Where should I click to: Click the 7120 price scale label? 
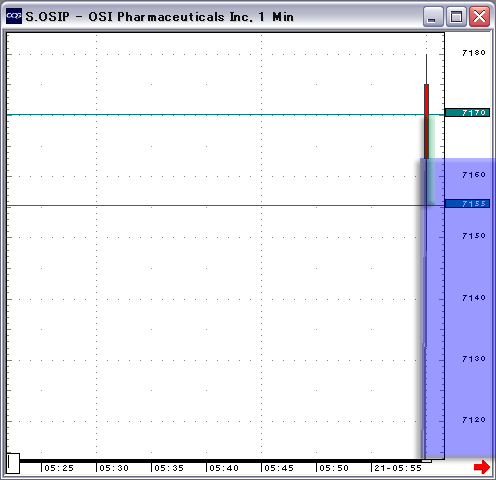[x=474, y=420]
